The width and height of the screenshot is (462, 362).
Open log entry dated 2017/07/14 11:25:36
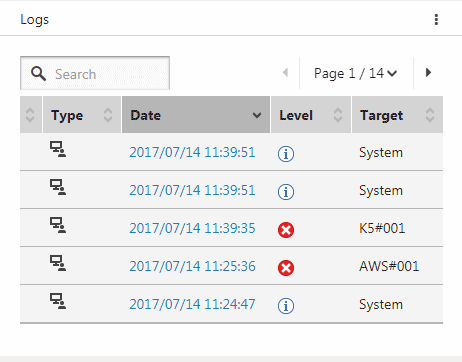tap(192, 266)
